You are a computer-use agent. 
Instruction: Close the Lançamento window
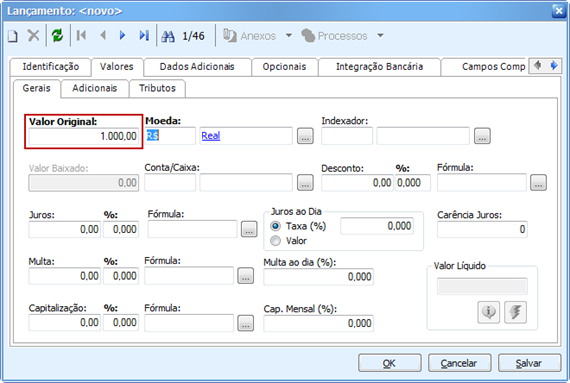(558, 11)
